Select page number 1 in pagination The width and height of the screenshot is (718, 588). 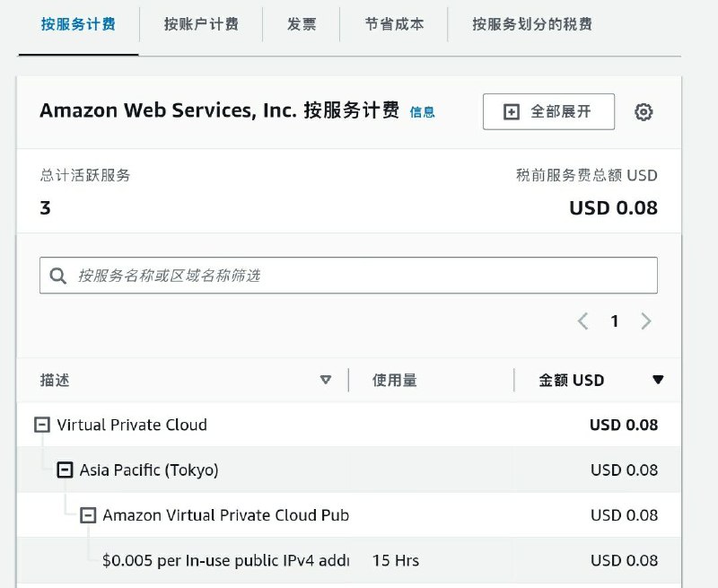click(x=615, y=321)
